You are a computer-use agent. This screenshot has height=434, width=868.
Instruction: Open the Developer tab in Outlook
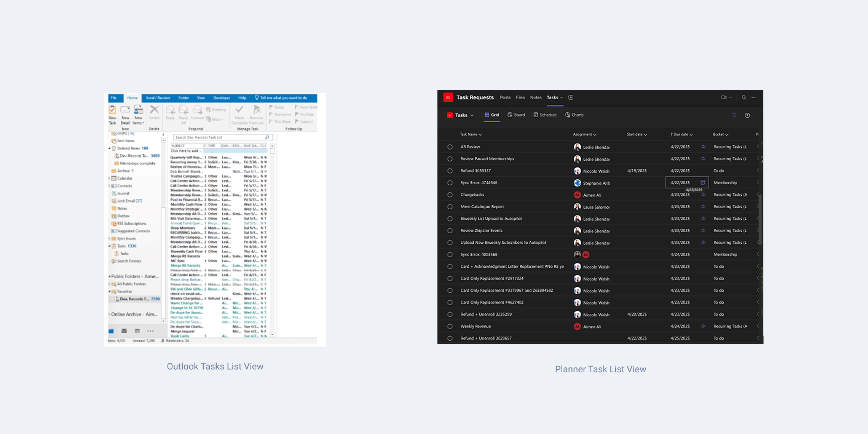(222, 98)
